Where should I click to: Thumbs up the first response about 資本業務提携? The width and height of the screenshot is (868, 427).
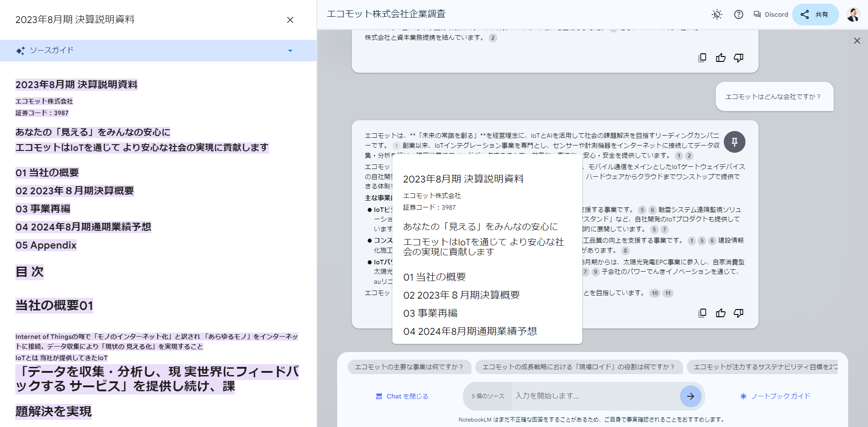tap(721, 58)
